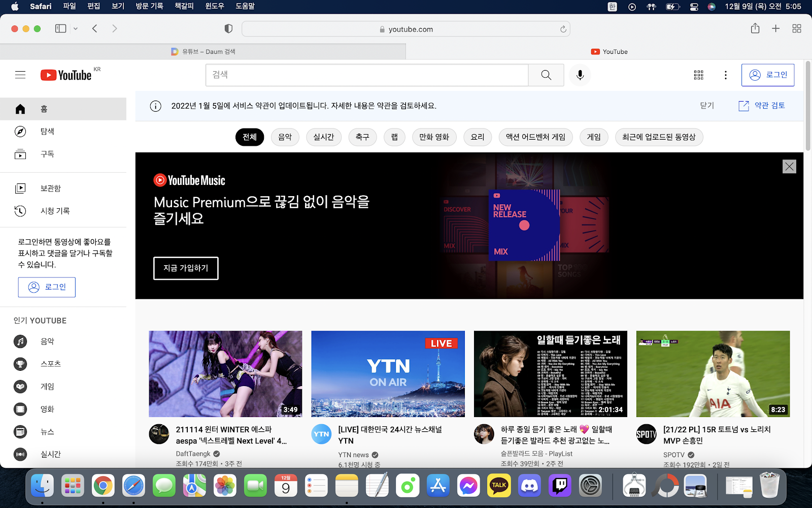Open a new tab with plus icon
The height and width of the screenshot is (508, 812).
776,29
